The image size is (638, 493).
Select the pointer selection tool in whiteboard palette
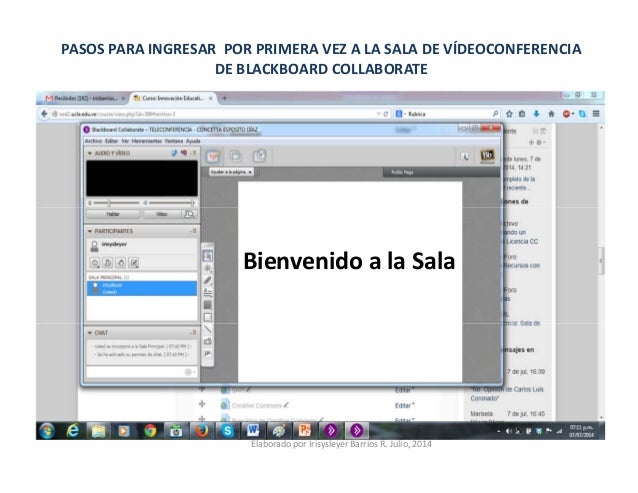pyautogui.click(x=208, y=256)
